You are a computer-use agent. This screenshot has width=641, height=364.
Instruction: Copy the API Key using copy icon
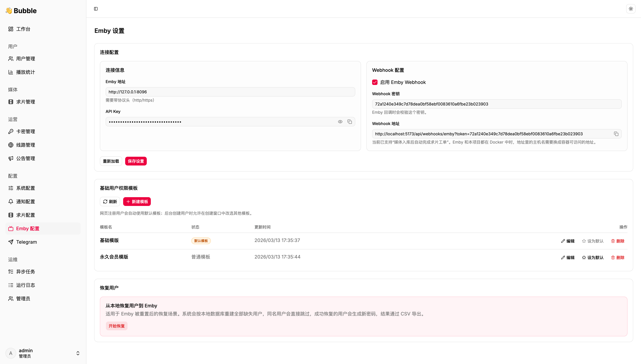(350, 122)
